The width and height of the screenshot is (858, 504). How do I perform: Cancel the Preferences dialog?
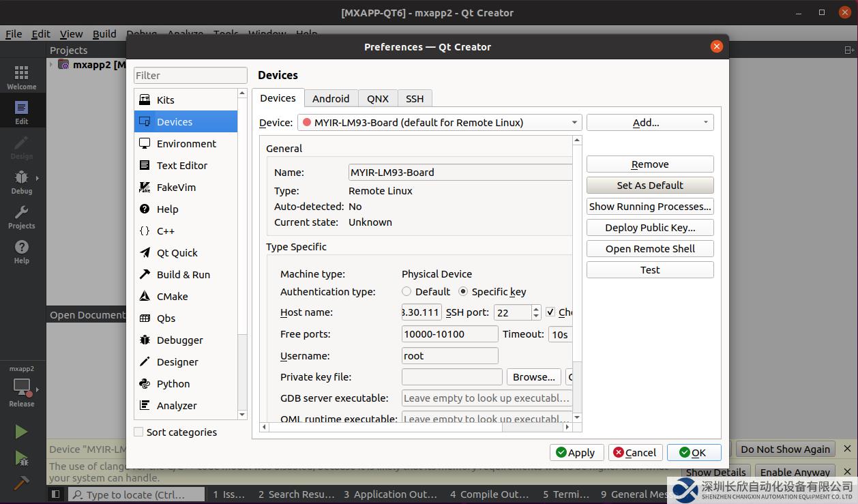[x=635, y=452]
